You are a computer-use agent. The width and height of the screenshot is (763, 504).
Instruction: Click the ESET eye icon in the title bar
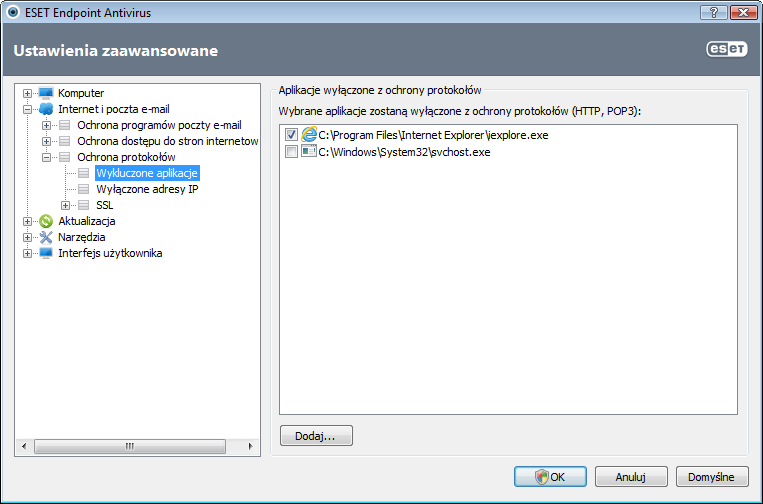(13, 12)
